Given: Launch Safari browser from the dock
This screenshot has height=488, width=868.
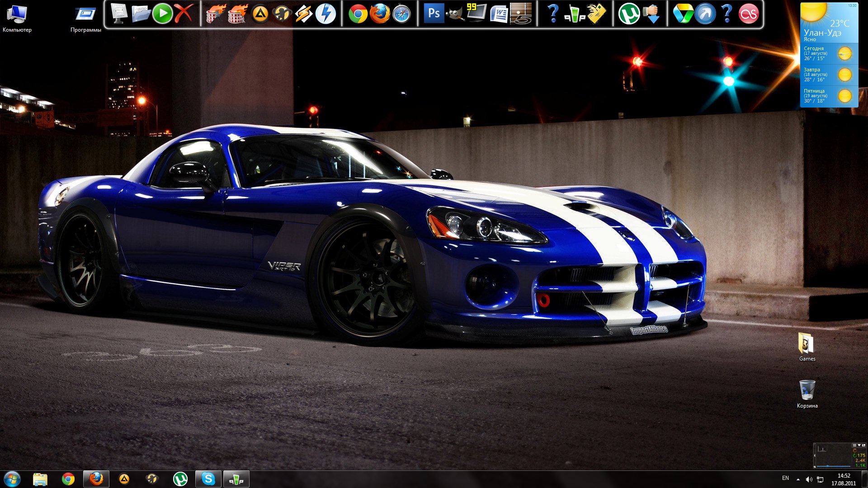Looking at the screenshot, I should 401,14.
